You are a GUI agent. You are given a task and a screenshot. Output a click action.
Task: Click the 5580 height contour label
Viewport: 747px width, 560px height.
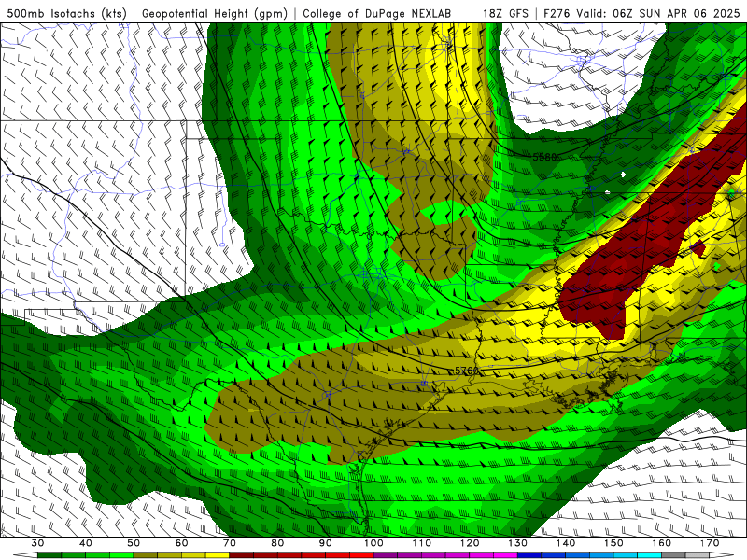(544, 157)
